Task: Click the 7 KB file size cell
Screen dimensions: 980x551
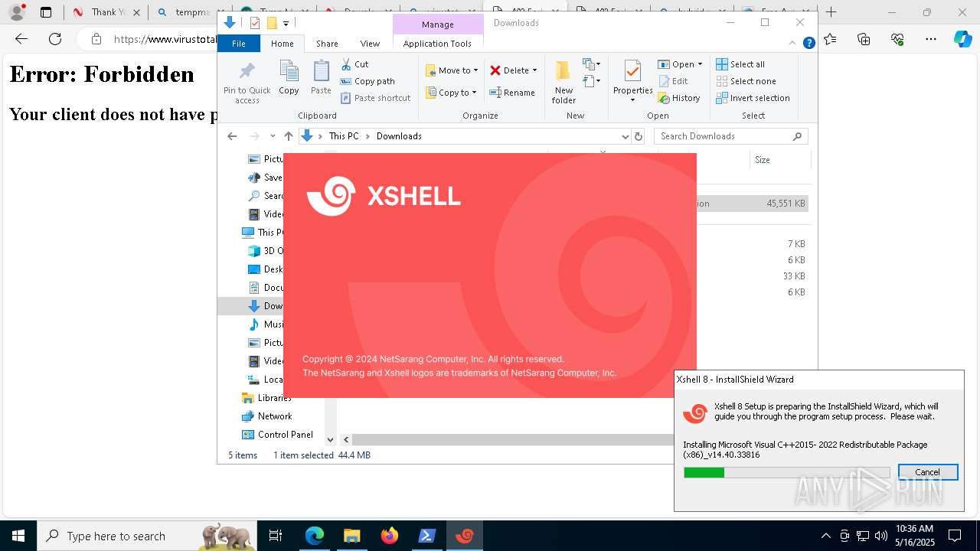Action: pyautogui.click(x=796, y=243)
